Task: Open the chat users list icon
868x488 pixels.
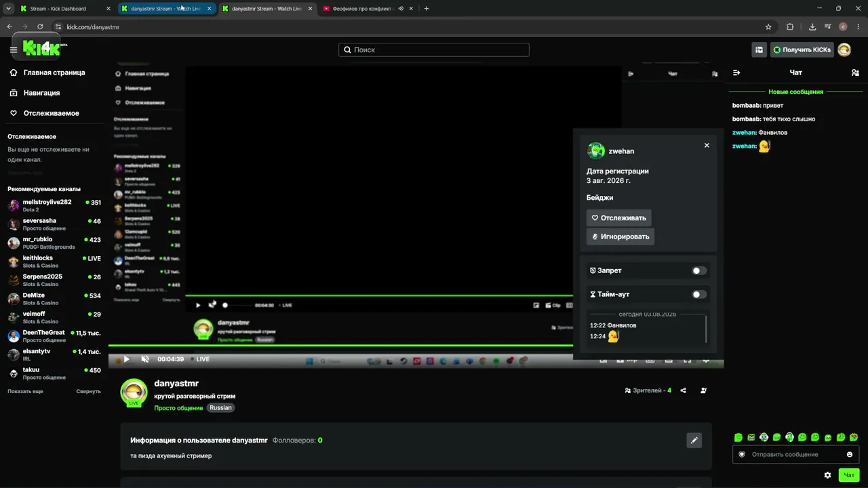Action: 855,73
